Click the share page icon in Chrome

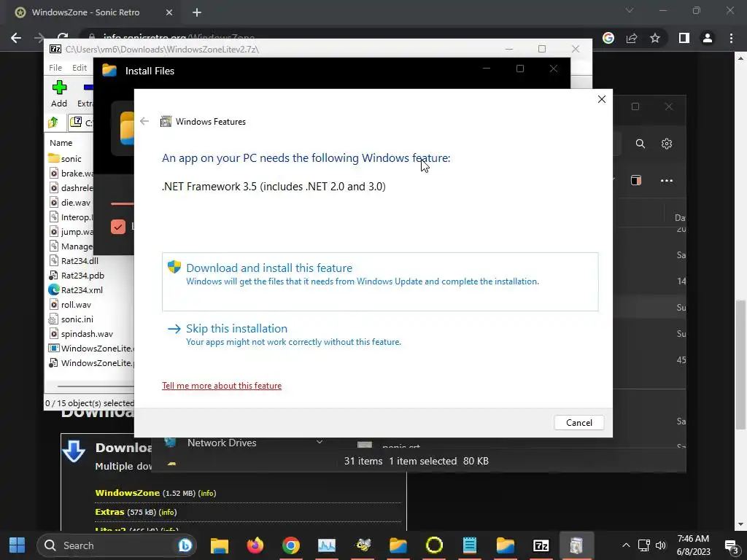click(632, 38)
